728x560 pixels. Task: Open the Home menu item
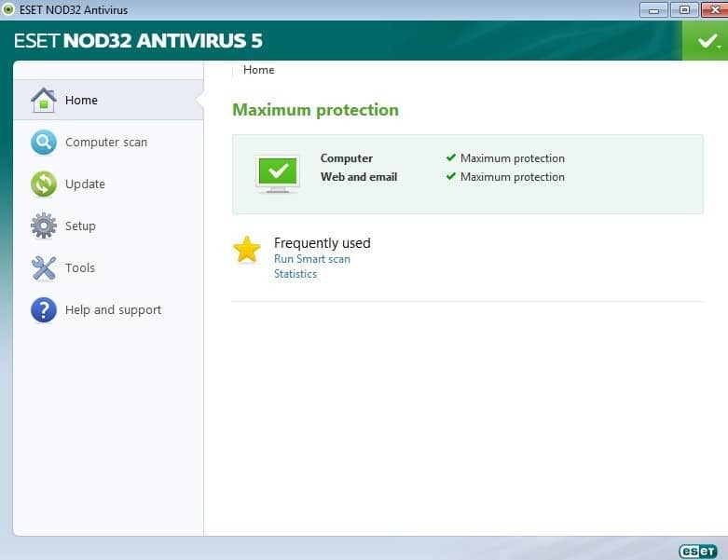coord(109,101)
